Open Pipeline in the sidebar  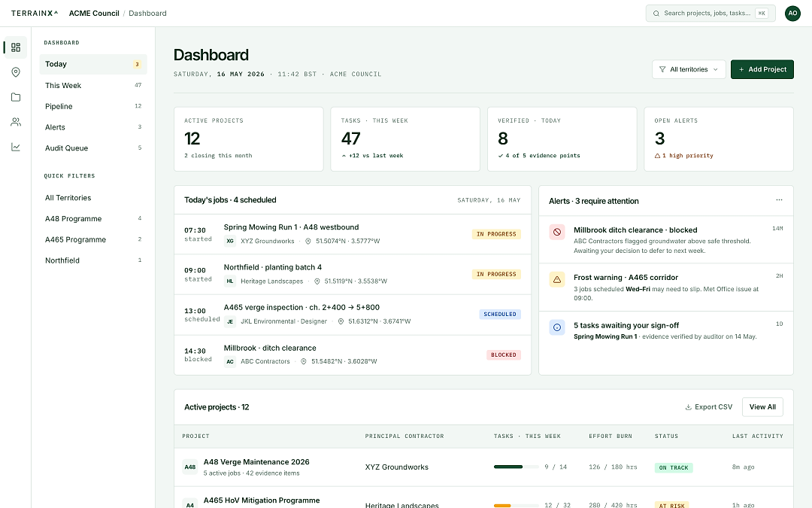click(x=93, y=106)
